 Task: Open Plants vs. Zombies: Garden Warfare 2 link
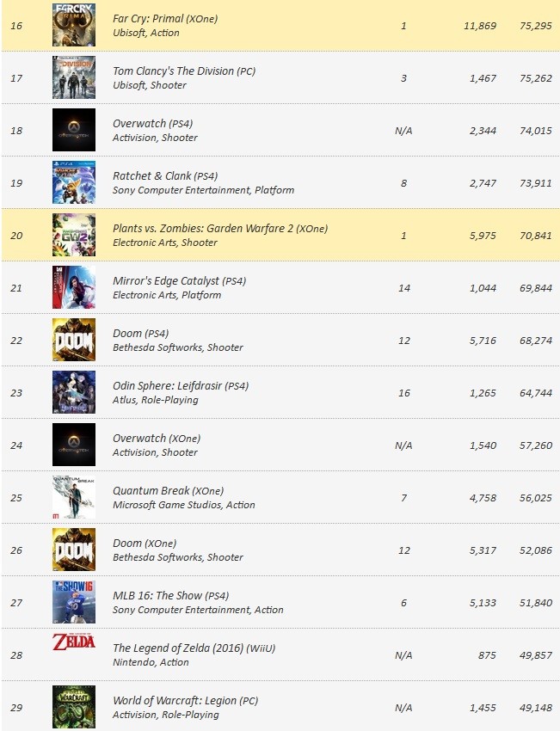tap(220, 229)
